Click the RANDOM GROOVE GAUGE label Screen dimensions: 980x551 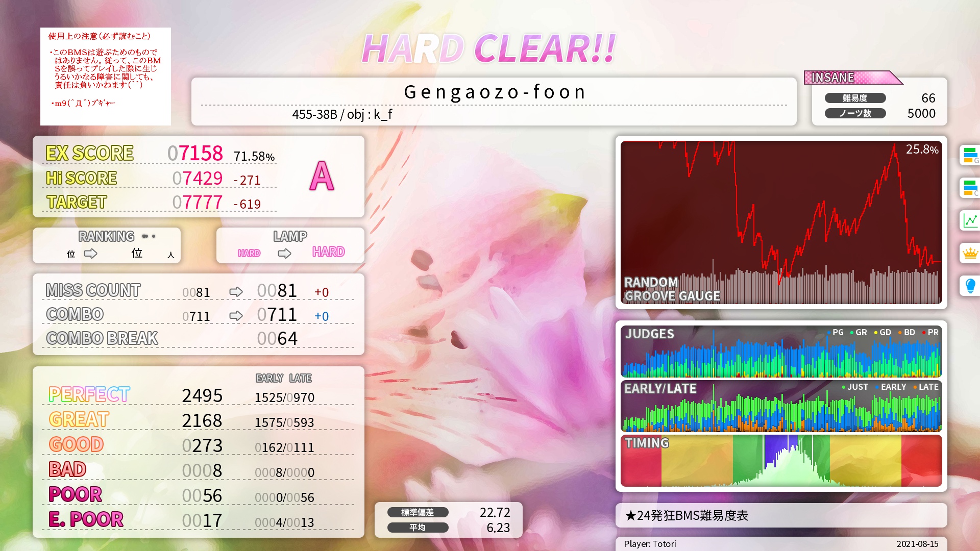672,289
